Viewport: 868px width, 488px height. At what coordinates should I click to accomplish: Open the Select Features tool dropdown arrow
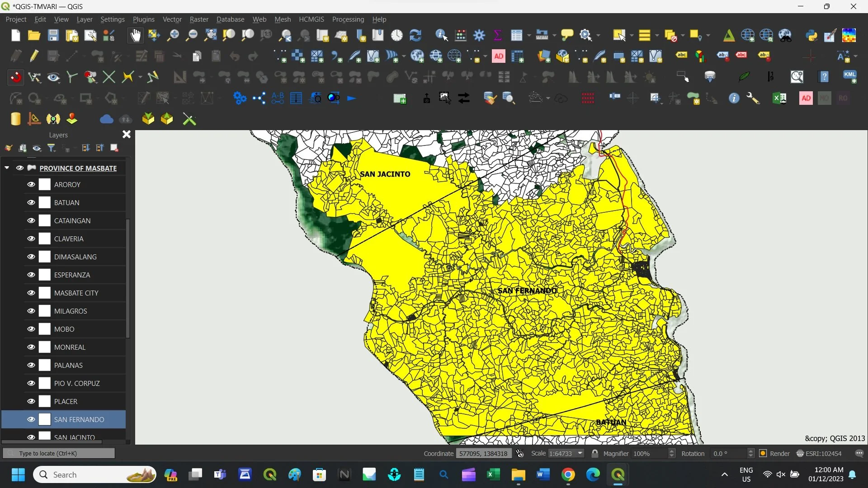click(x=632, y=35)
